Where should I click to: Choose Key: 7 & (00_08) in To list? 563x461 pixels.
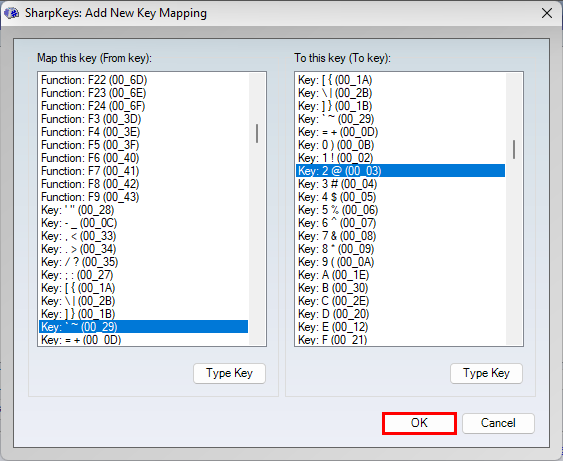click(x=401, y=236)
